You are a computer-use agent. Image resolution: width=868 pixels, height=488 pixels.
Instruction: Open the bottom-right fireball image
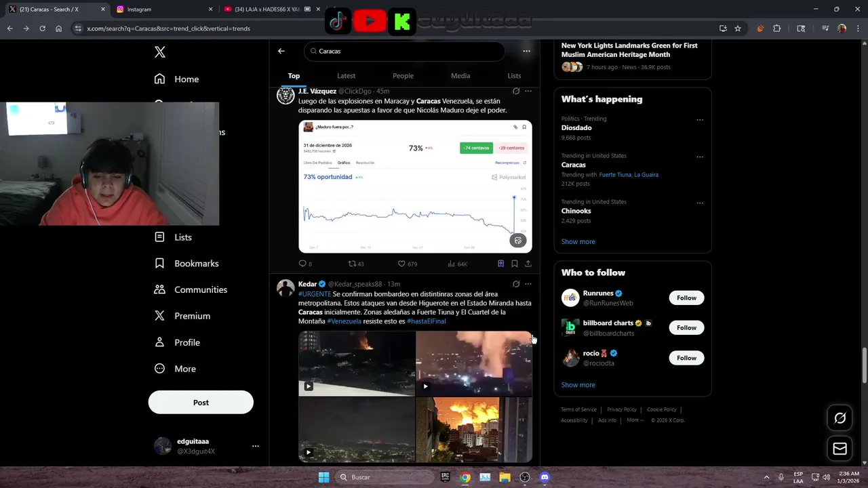473,430
